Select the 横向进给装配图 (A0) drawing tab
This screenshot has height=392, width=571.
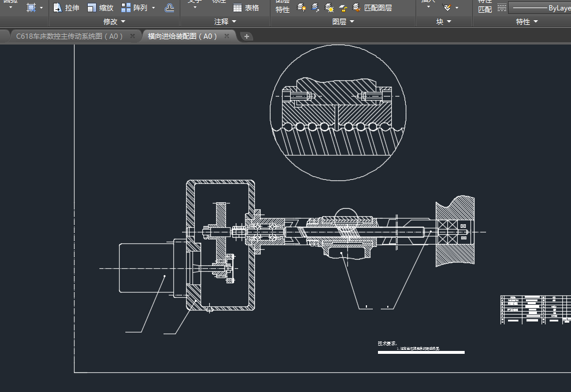point(182,36)
